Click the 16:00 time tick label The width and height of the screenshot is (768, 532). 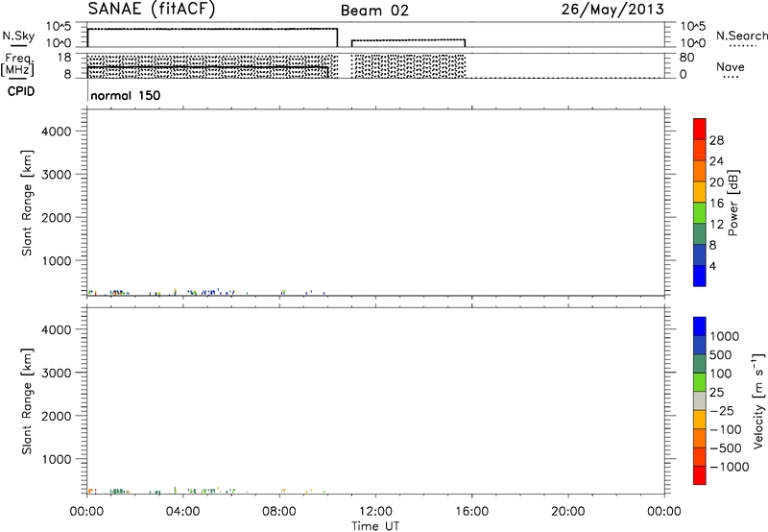point(471,512)
